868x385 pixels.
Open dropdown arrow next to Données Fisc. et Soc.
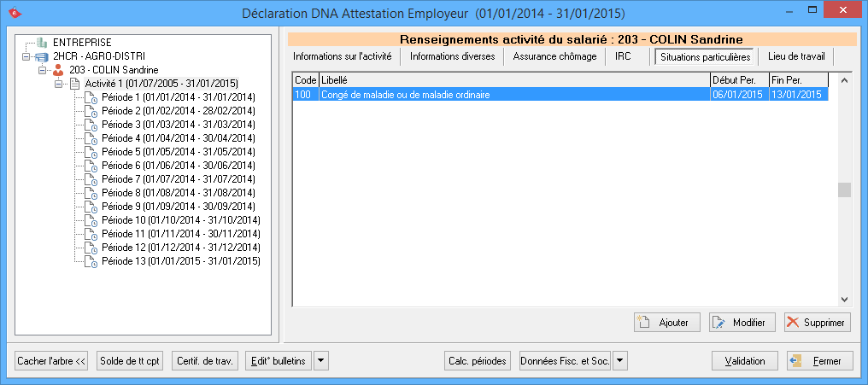pyautogui.click(x=620, y=361)
